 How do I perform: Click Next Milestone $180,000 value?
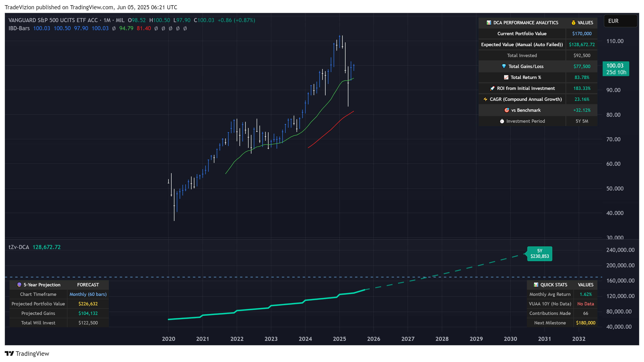tap(586, 323)
